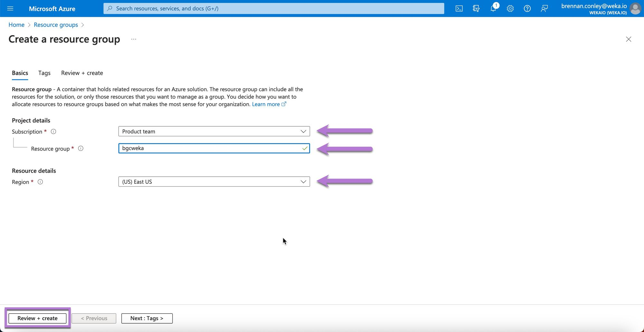This screenshot has height=332, width=644.
Task: Click the Help question mark icon
Action: point(527,9)
